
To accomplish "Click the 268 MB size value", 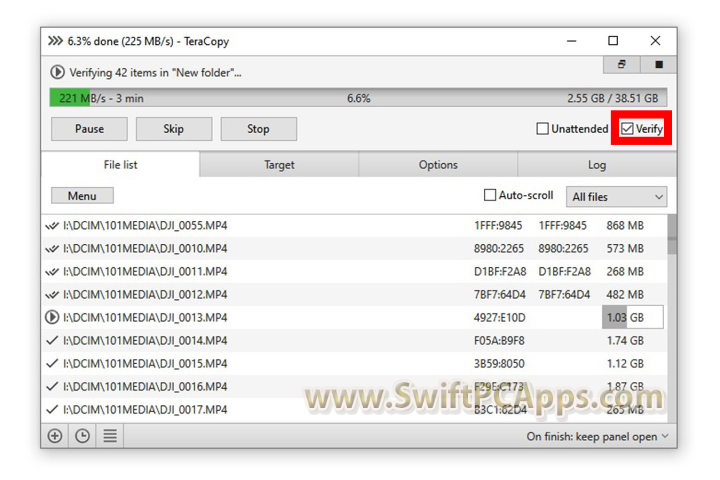I will [625, 271].
